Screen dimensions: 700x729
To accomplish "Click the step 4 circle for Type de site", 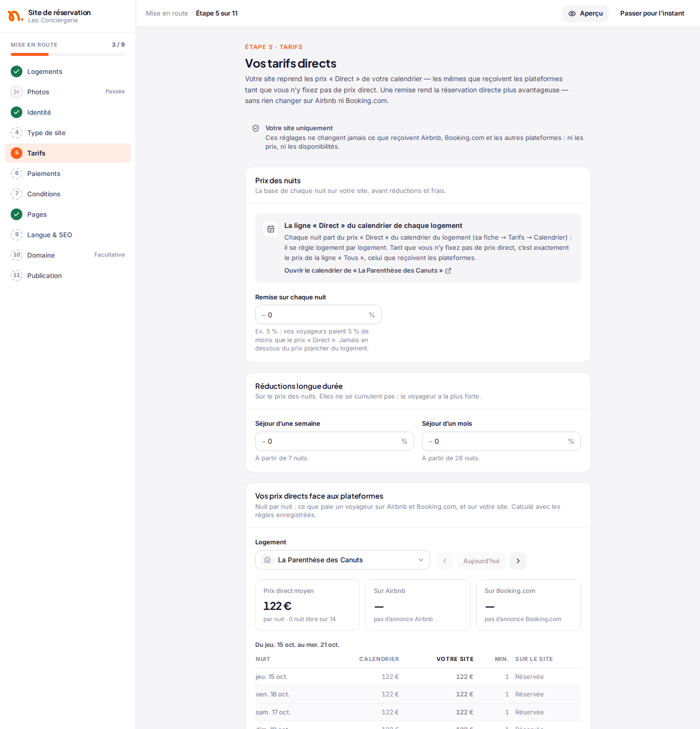I will [17, 133].
